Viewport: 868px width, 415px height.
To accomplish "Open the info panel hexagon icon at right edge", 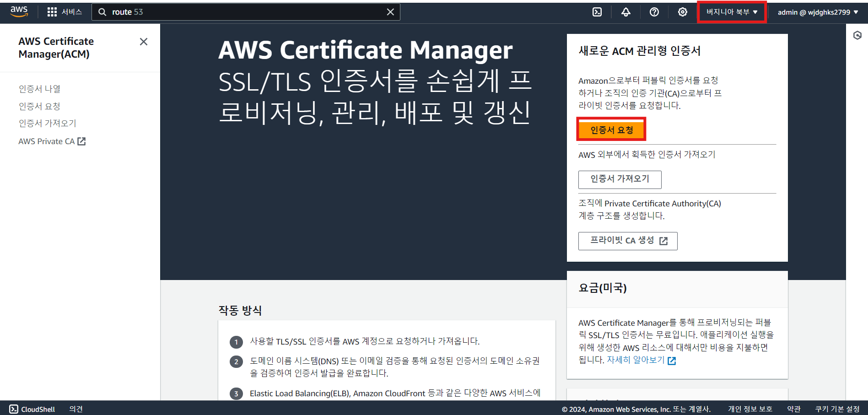I will tap(857, 35).
